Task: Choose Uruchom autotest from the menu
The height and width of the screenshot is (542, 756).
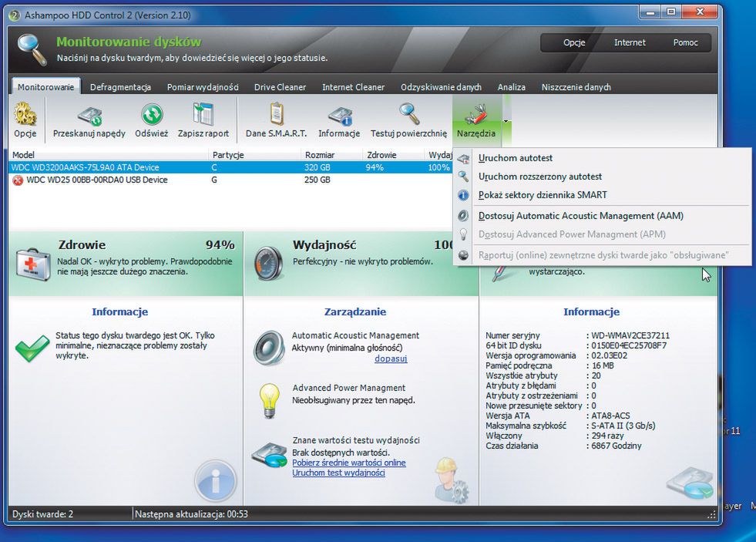Action: (x=602, y=158)
